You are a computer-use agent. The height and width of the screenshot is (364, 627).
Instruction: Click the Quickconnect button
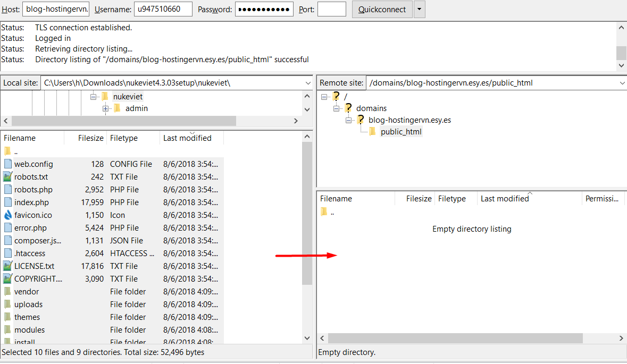[382, 9]
